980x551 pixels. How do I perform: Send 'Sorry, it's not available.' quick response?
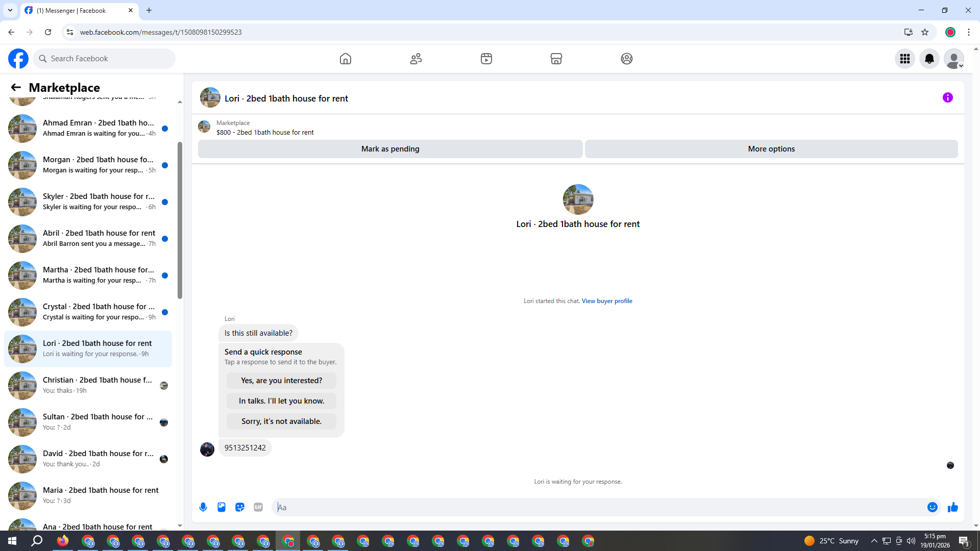tap(281, 421)
